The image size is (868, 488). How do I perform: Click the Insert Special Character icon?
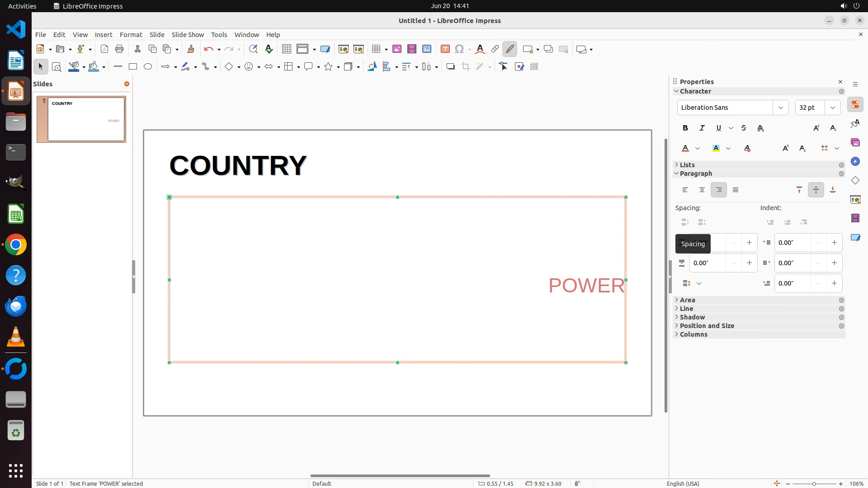[x=459, y=49]
